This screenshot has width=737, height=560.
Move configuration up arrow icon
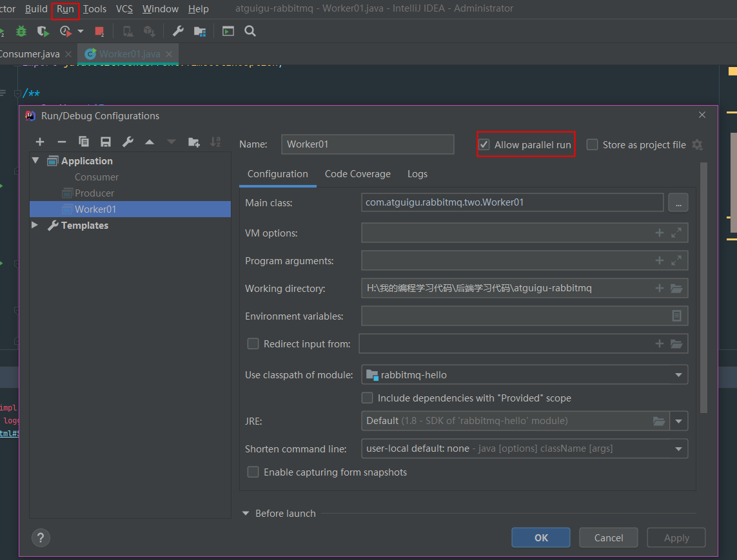(150, 142)
